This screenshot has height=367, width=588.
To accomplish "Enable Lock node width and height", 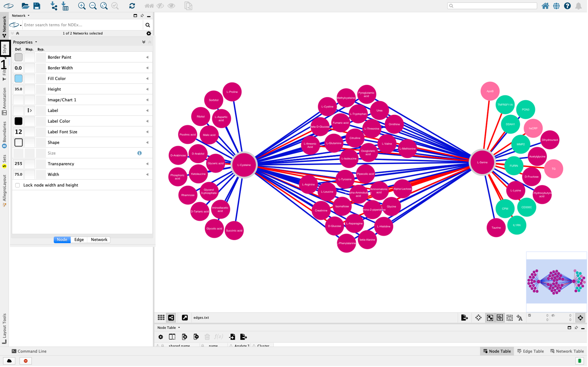I will point(18,185).
